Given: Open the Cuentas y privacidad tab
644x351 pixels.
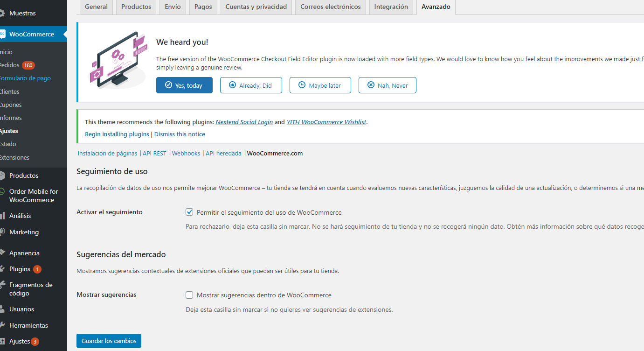Looking at the screenshot, I should pyautogui.click(x=256, y=7).
